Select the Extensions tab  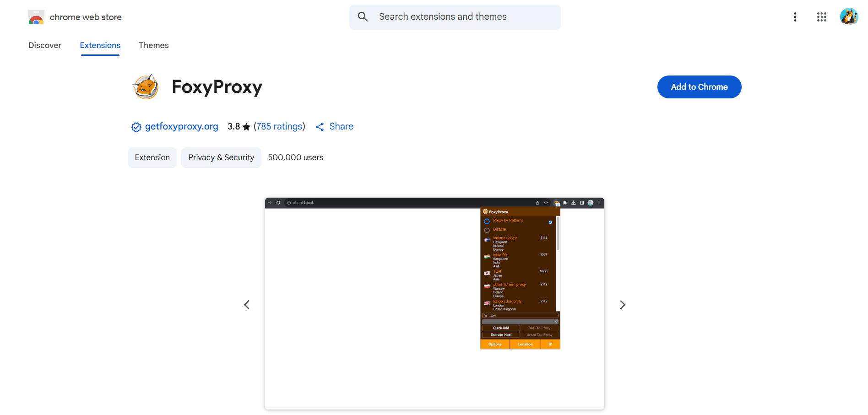[x=100, y=45]
